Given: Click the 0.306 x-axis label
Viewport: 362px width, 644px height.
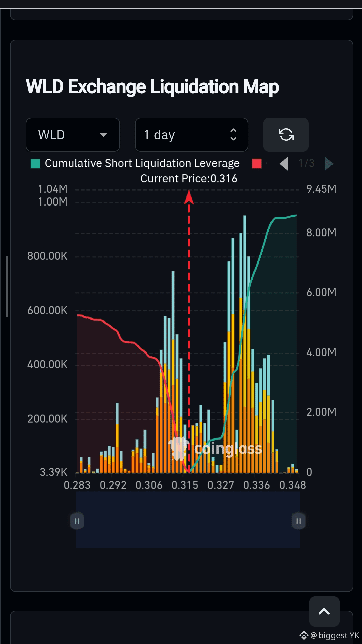Looking at the screenshot, I should click(x=149, y=485).
